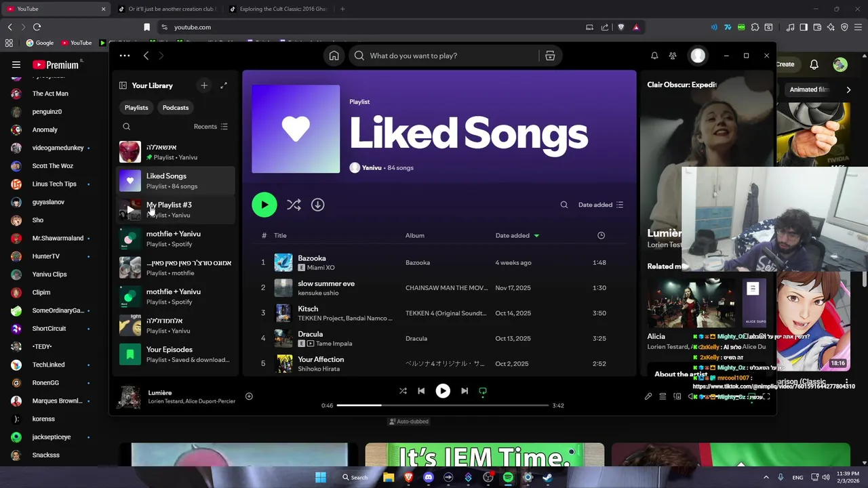Open Spotify Browse icon in search bar
Image resolution: width=868 pixels, height=488 pixels.
[x=550, y=56]
